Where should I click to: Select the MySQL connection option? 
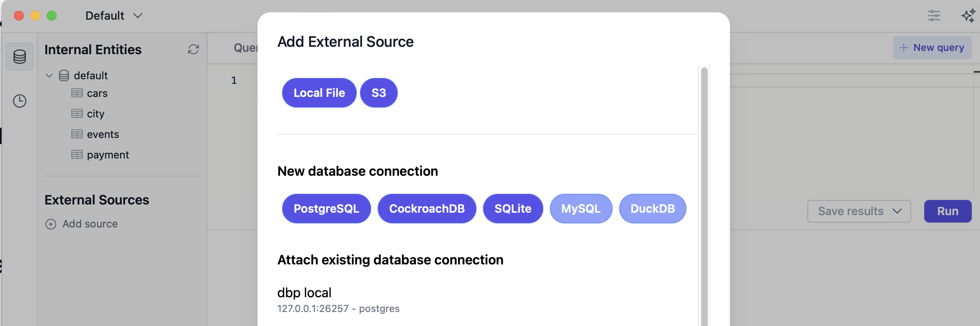581,209
